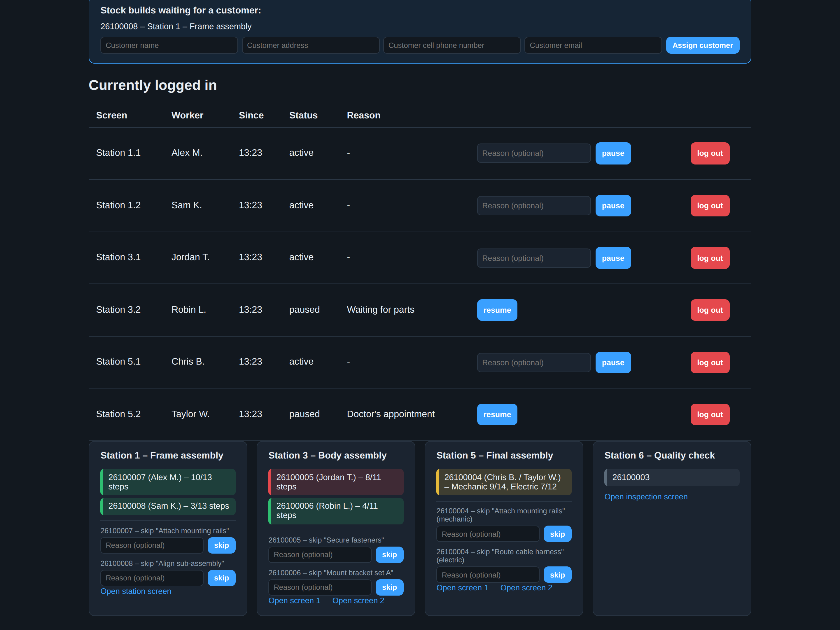The width and height of the screenshot is (840, 630).
Task: Log out Taylor W. from Station 5.2
Action: coord(710,415)
